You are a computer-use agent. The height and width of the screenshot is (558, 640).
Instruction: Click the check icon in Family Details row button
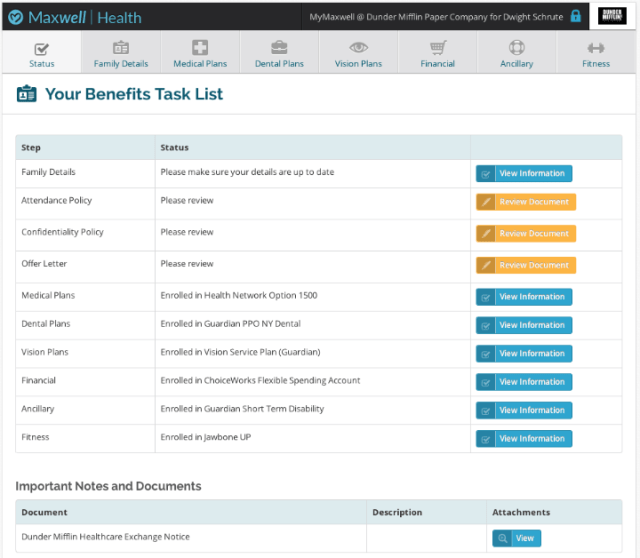[x=486, y=174]
